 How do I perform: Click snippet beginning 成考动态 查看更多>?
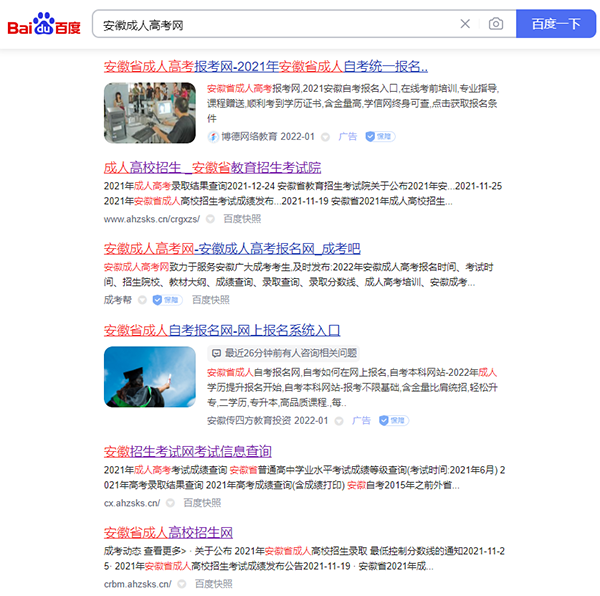click(x=304, y=559)
